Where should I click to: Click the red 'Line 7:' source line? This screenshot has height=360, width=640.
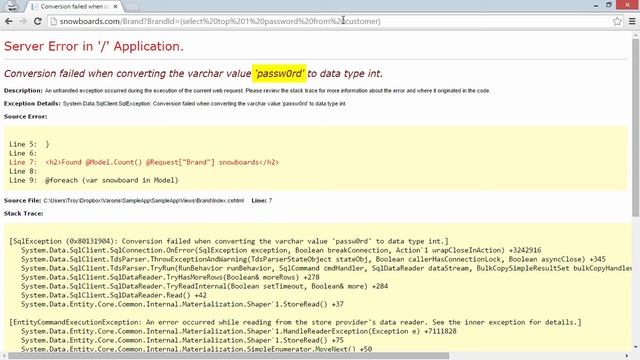(x=144, y=162)
